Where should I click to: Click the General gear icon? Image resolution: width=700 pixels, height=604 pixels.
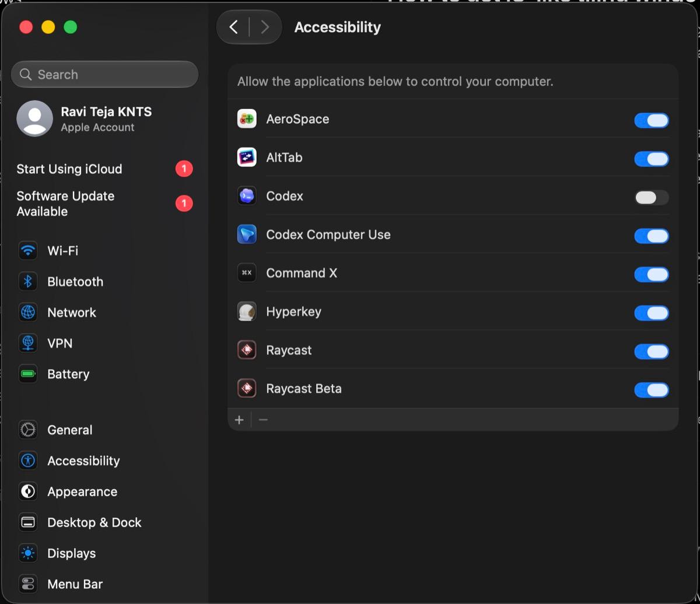pos(28,430)
